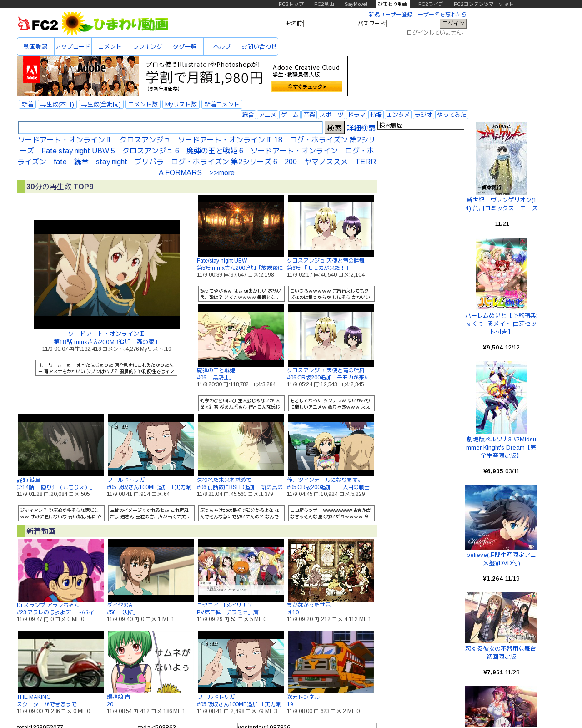Open the 詳細検索 link

click(361, 128)
